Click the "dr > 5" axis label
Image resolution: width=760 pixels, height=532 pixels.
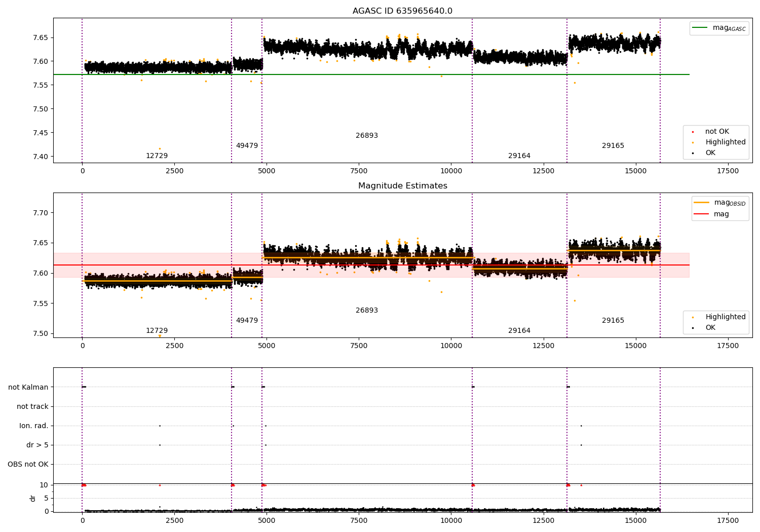tap(37, 445)
